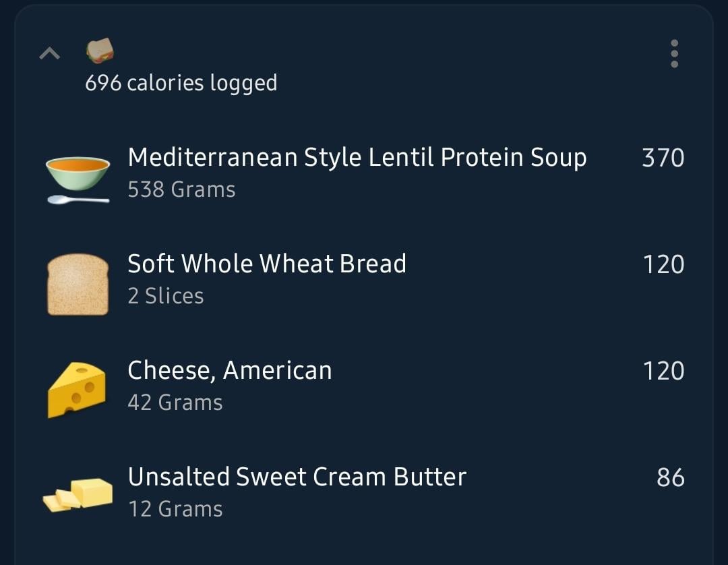The width and height of the screenshot is (728, 565).
Task: Tap the 120 calorie value for bread
Action: point(663,264)
